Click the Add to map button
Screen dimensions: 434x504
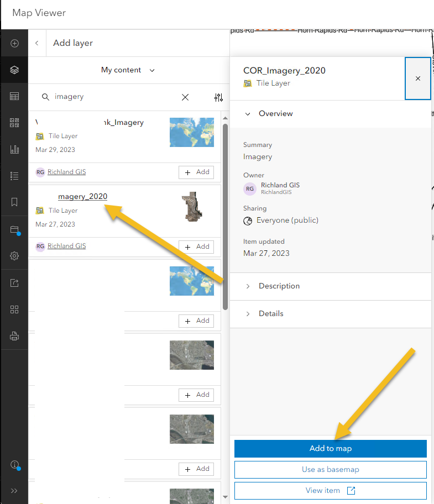(x=330, y=449)
